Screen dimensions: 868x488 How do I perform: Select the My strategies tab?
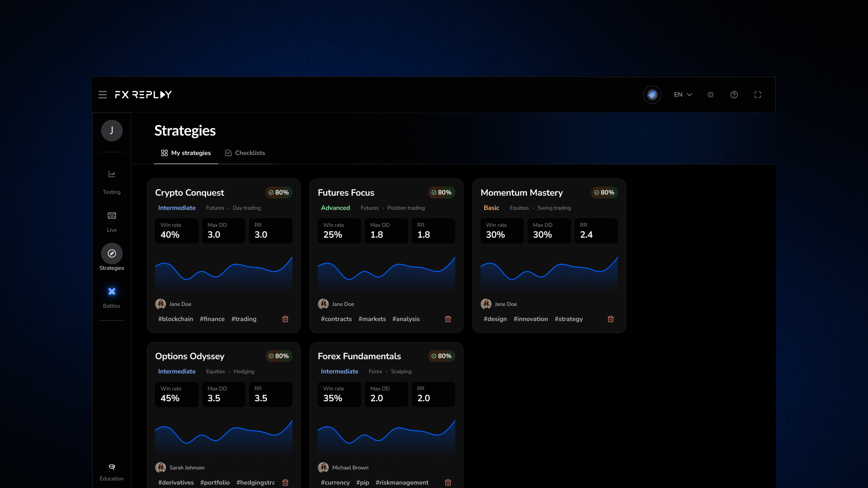[x=186, y=153]
